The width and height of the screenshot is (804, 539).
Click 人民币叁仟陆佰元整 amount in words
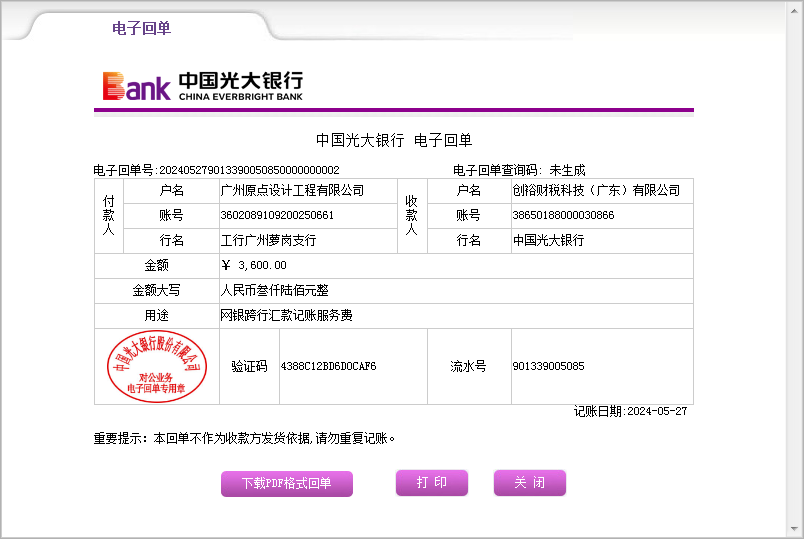[274, 290]
